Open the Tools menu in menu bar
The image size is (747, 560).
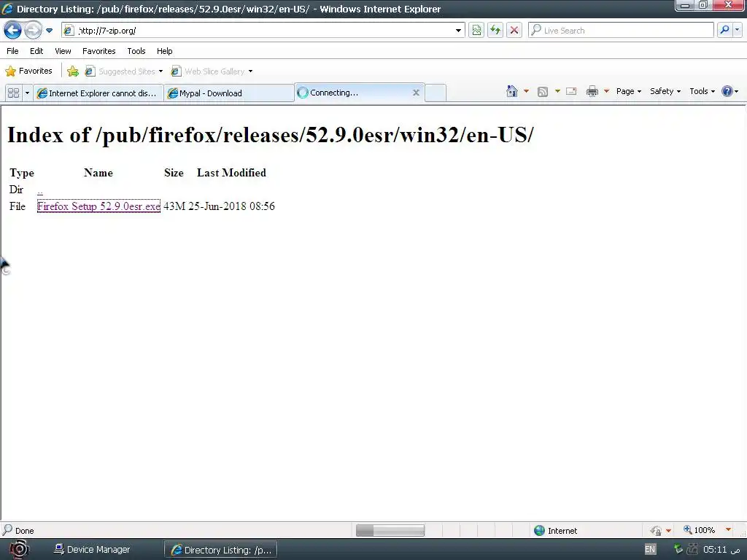[x=136, y=51]
